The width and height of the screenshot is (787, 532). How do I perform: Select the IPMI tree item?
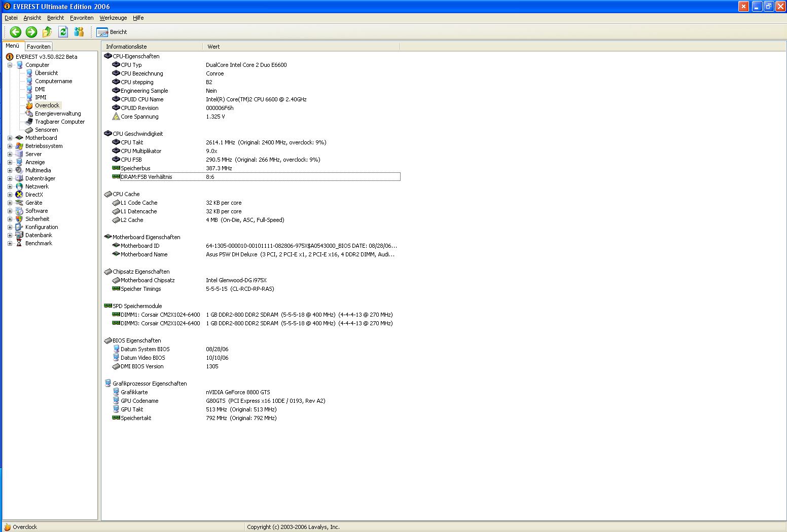click(x=41, y=97)
